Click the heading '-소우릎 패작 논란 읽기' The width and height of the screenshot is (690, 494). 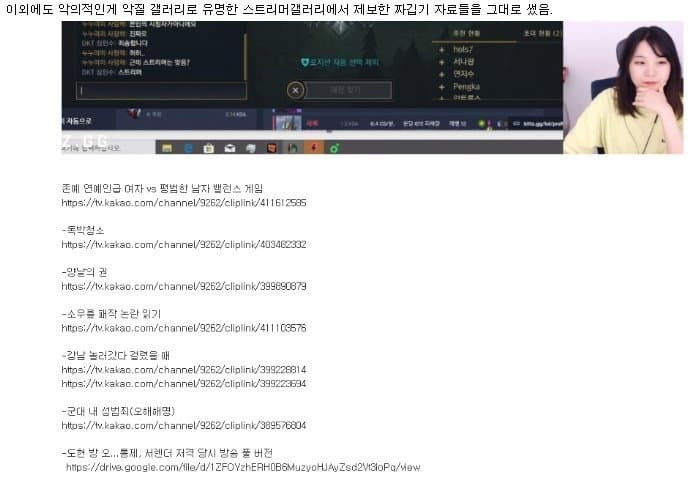111,314
